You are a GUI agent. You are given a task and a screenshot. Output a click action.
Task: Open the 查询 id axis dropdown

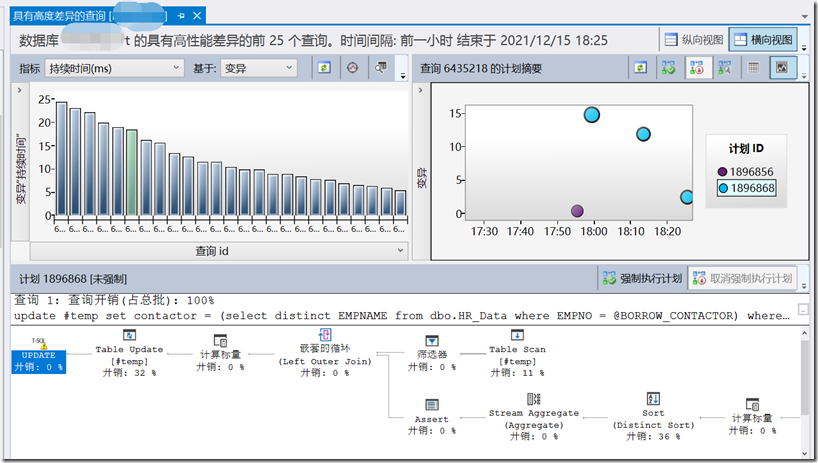click(219, 251)
